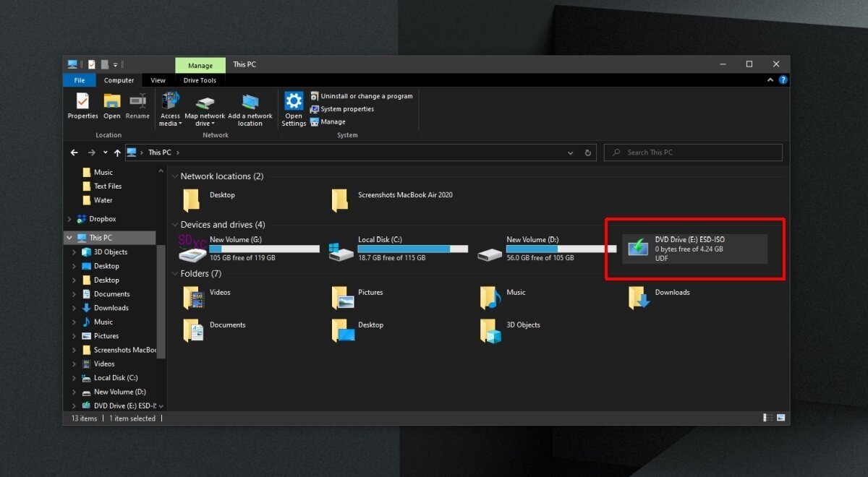Click the Properties icon in the ribbon
The width and height of the screenshot is (868, 477).
point(82,106)
